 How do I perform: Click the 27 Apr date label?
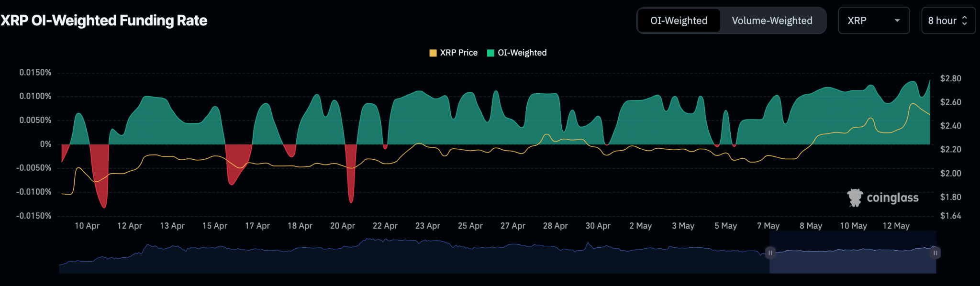[513, 226]
